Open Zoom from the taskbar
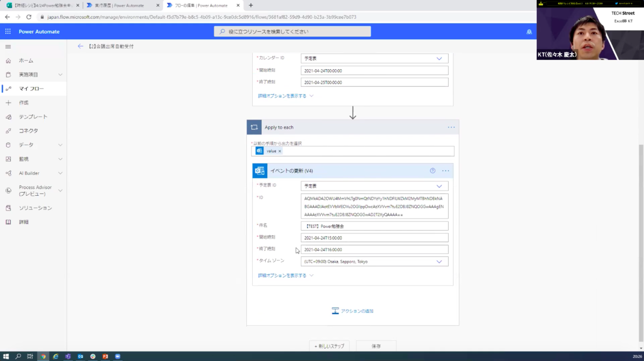 coord(118,356)
